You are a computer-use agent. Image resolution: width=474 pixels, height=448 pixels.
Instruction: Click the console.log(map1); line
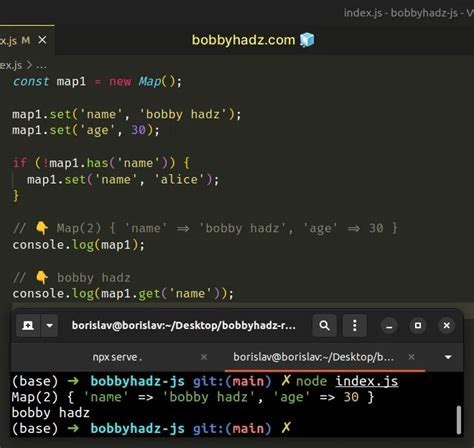pyautogui.click(x=79, y=245)
